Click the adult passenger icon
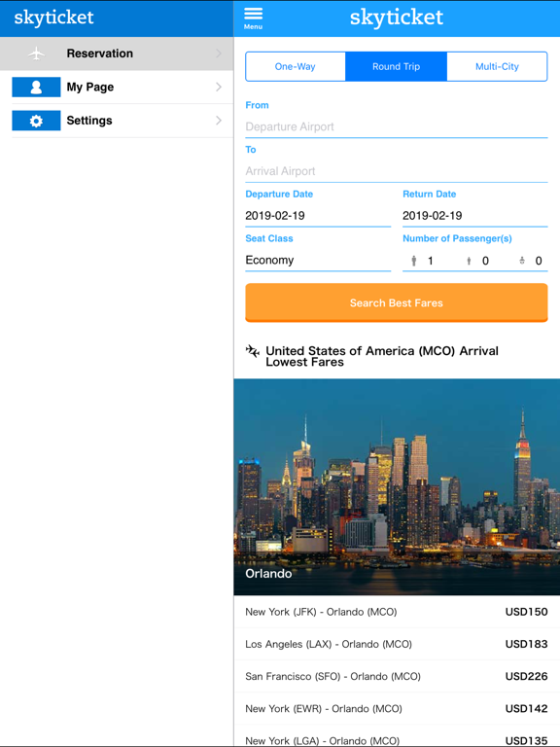 (414, 261)
